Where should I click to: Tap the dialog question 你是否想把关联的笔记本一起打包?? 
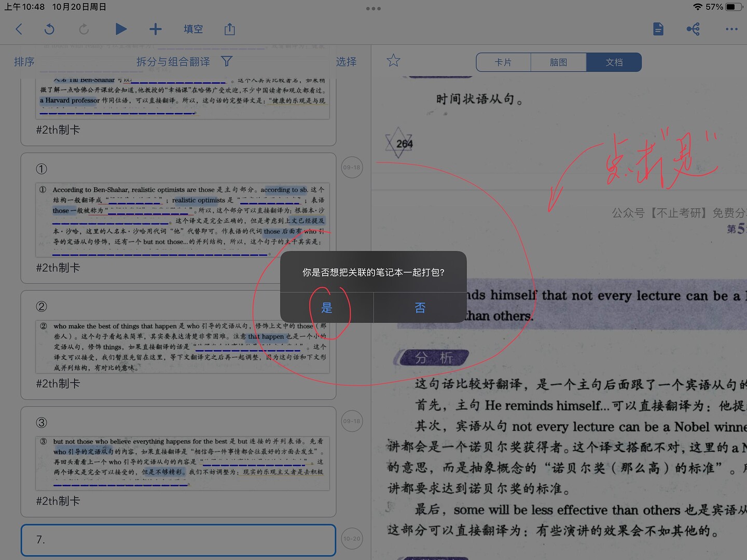[374, 272]
